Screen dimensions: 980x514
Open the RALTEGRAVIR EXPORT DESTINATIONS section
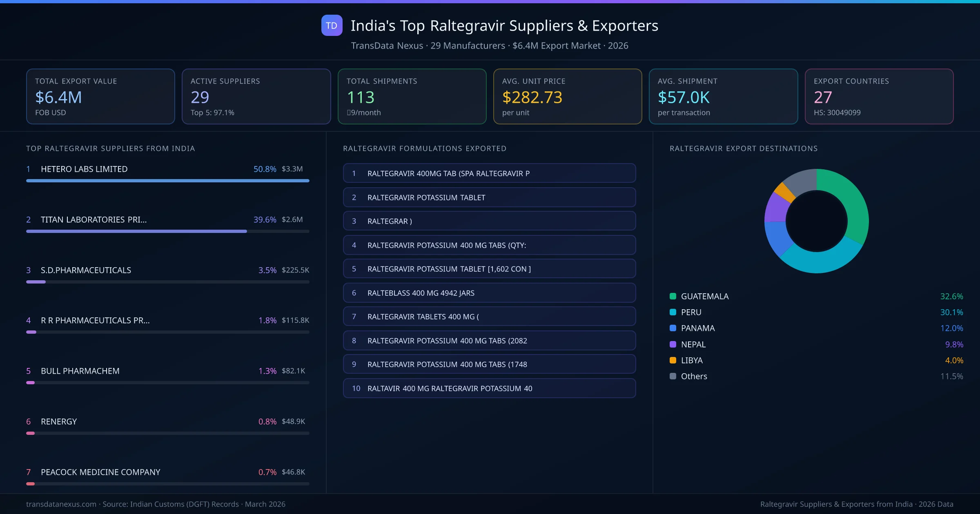click(x=743, y=148)
